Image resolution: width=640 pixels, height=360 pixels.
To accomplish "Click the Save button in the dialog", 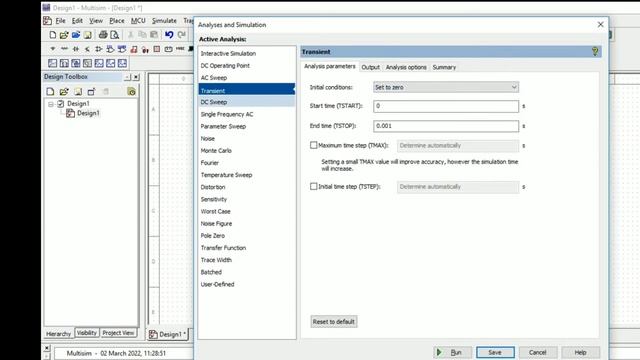I will [x=495, y=352].
